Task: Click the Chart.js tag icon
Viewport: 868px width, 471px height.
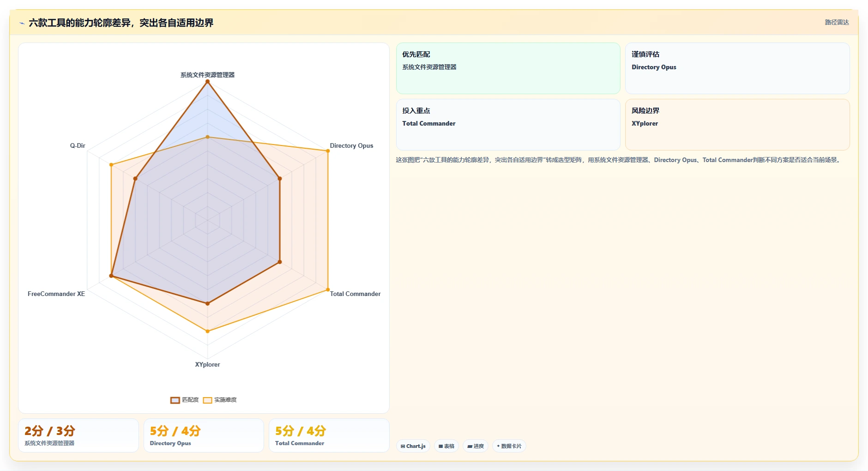Action: (x=403, y=447)
